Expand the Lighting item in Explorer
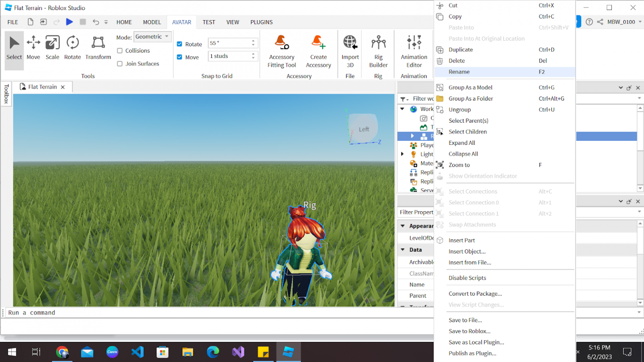The width and height of the screenshot is (644, 362). pyautogui.click(x=402, y=154)
